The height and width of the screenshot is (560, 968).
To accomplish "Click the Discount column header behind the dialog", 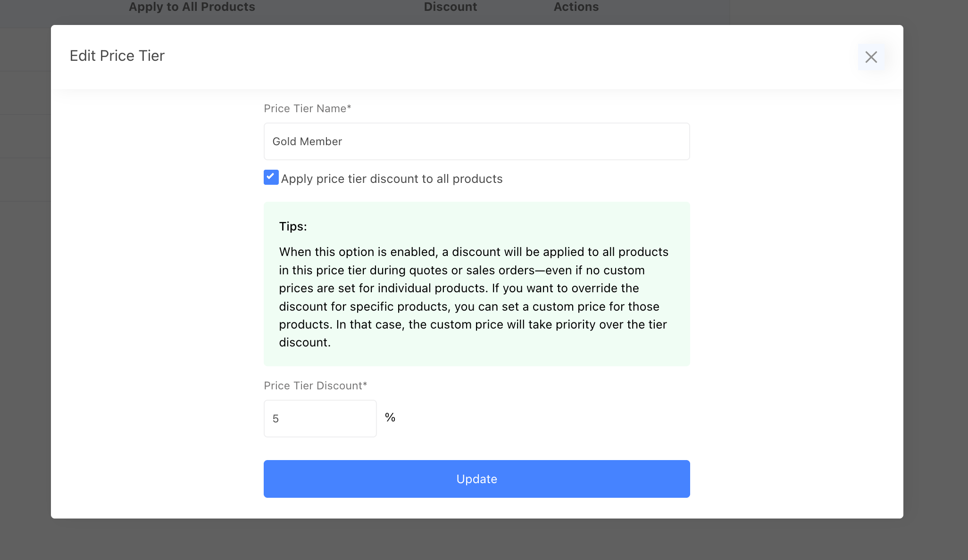I will pos(450,7).
